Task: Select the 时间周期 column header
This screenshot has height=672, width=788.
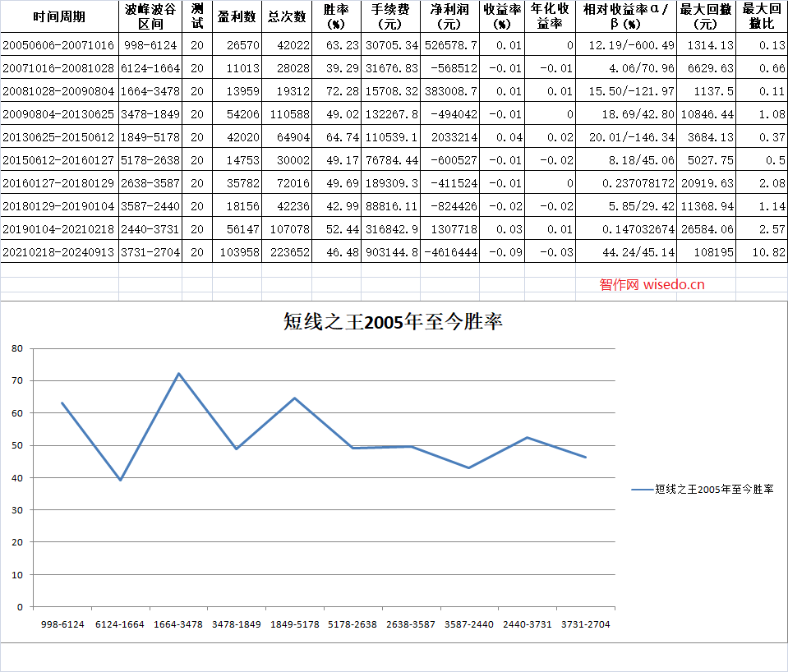Action: tap(59, 16)
